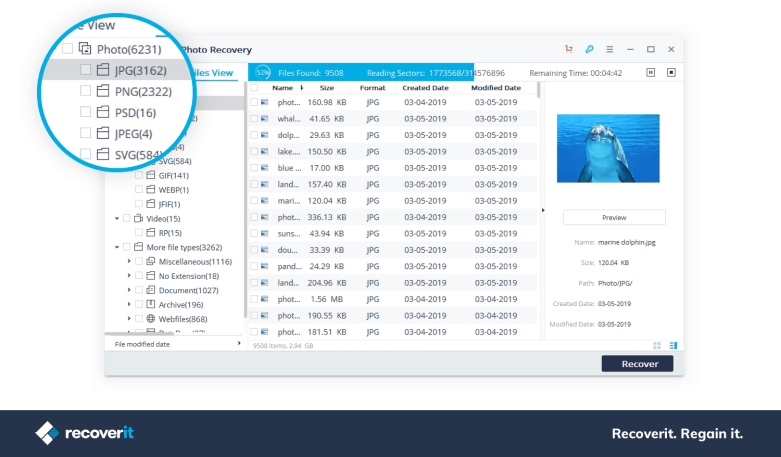The image size is (781, 457).
Task: Stop the scan with the stop icon
Action: pos(671,72)
